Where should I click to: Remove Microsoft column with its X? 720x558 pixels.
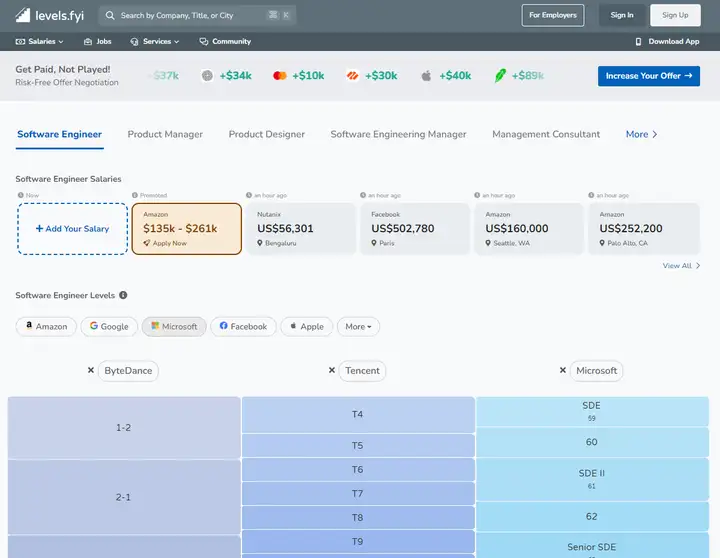[x=563, y=370]
